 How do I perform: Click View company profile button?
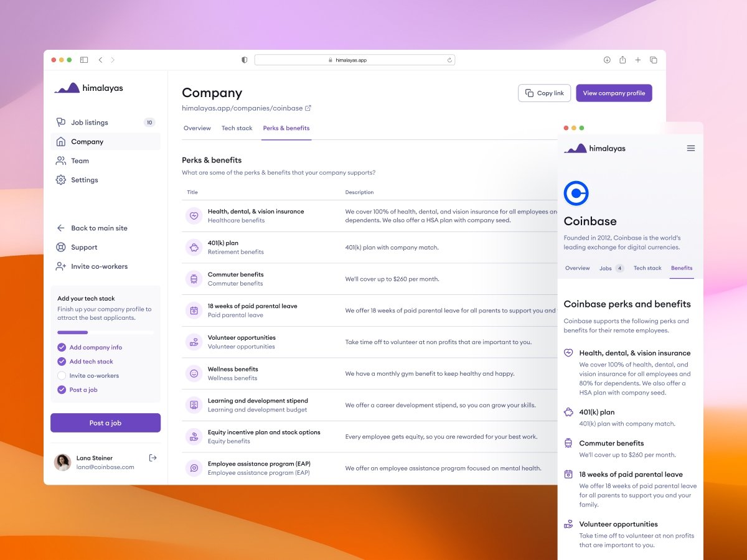click(614, 93)
